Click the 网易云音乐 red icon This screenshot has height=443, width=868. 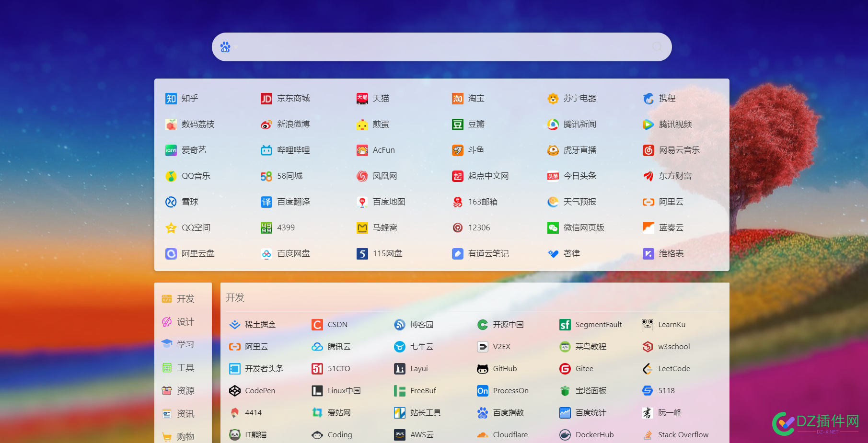[x=648, y=150]
